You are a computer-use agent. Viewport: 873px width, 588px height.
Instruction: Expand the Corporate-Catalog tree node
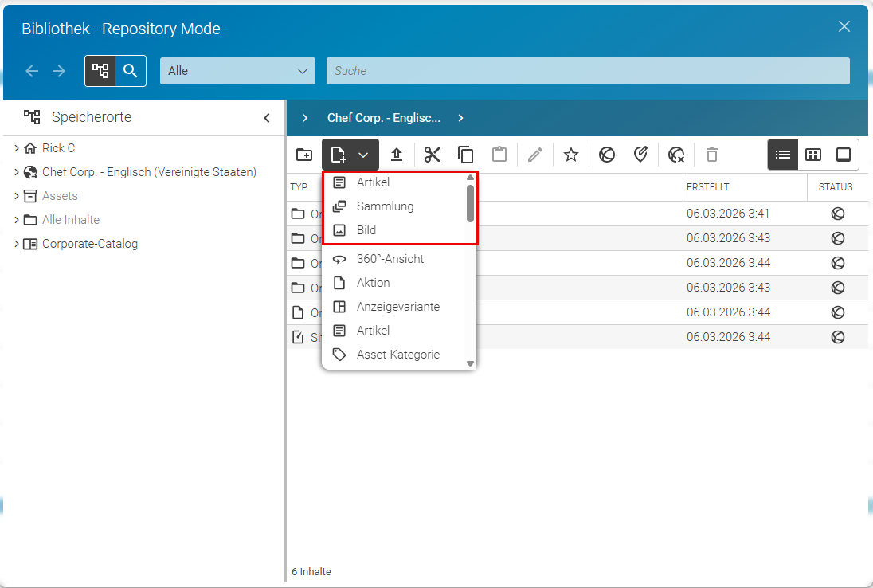click(x=17, y=243)
